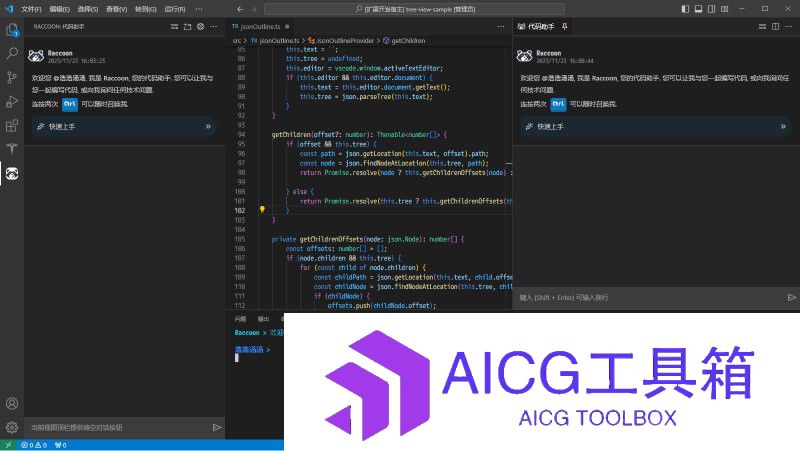Go forward with the navigation arrow

(254, 9)
